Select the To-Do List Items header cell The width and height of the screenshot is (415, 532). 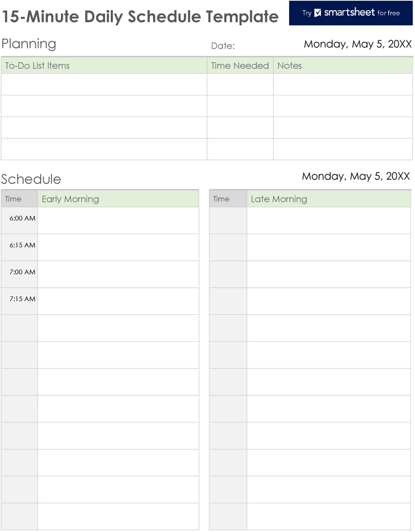104,65
